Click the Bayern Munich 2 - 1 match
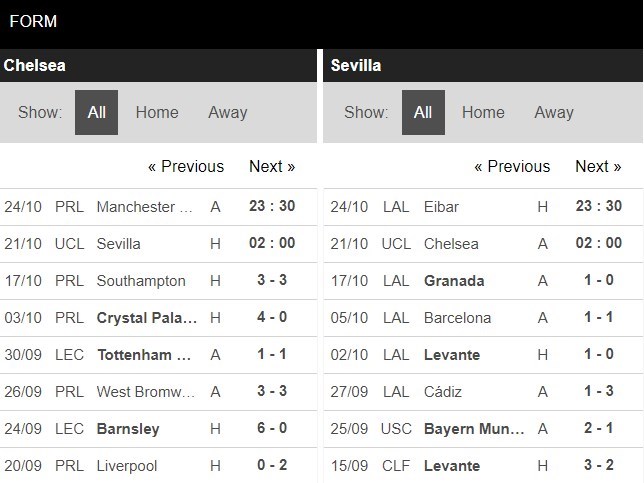The image size is (644, 483). click(483, 429)
